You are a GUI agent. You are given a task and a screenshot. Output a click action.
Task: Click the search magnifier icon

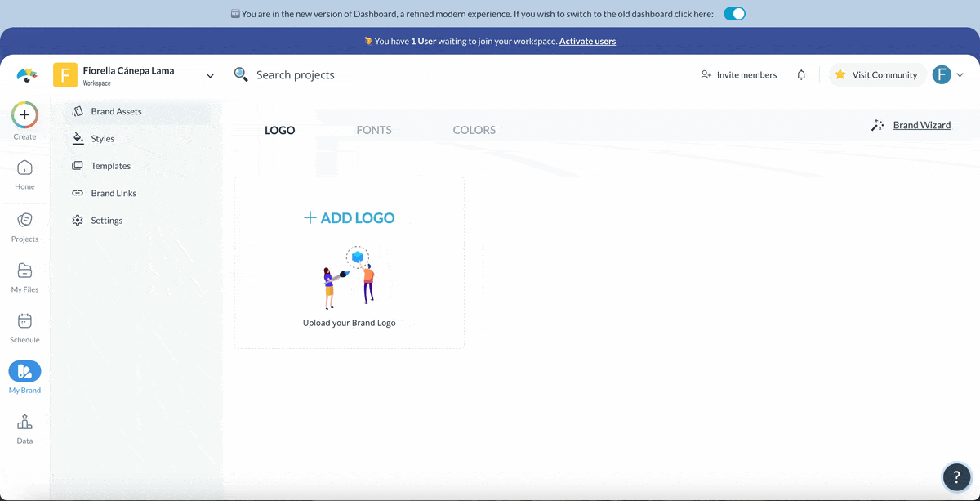[x=241, y=74]
